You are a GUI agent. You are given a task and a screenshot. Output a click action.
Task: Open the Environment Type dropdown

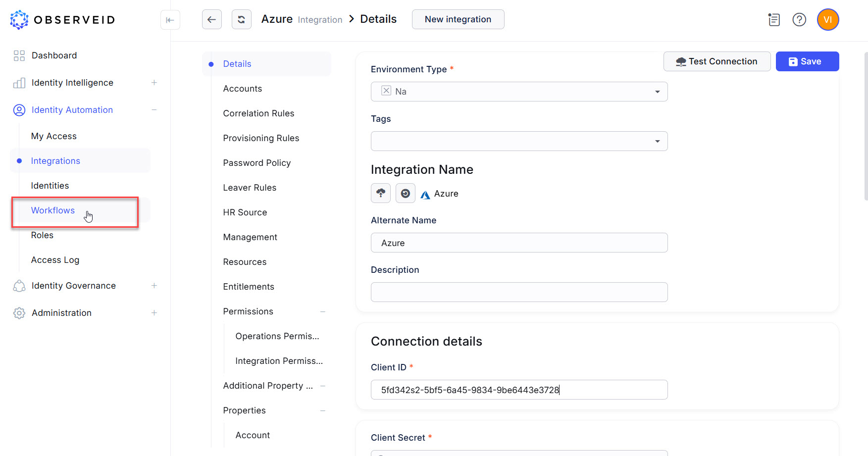point(657,92)
